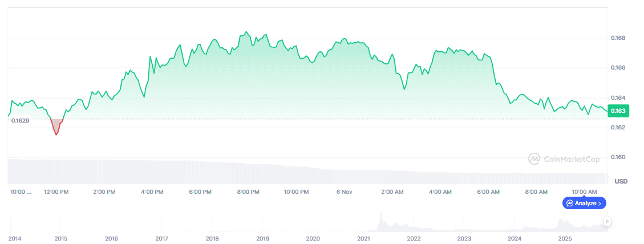The height and width of the screenshot is (244, 644).
Task: Click the CoinMarketCap watermark logo icon
Action: (534, 158)
